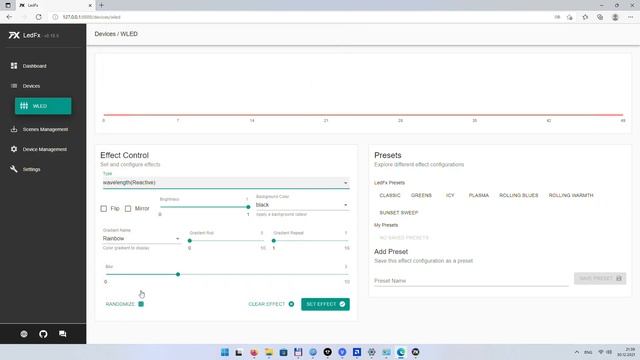Open the Background Color dropdown

pos(302,205)
